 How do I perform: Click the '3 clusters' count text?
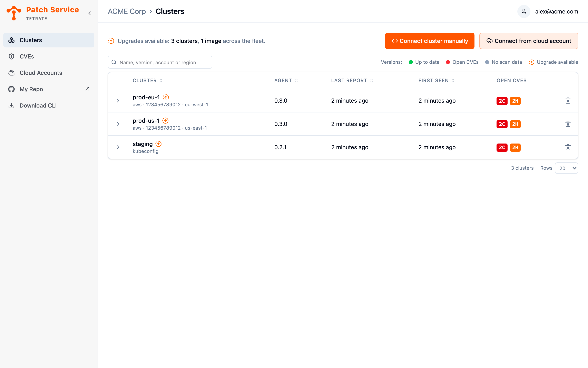point(522,168)
